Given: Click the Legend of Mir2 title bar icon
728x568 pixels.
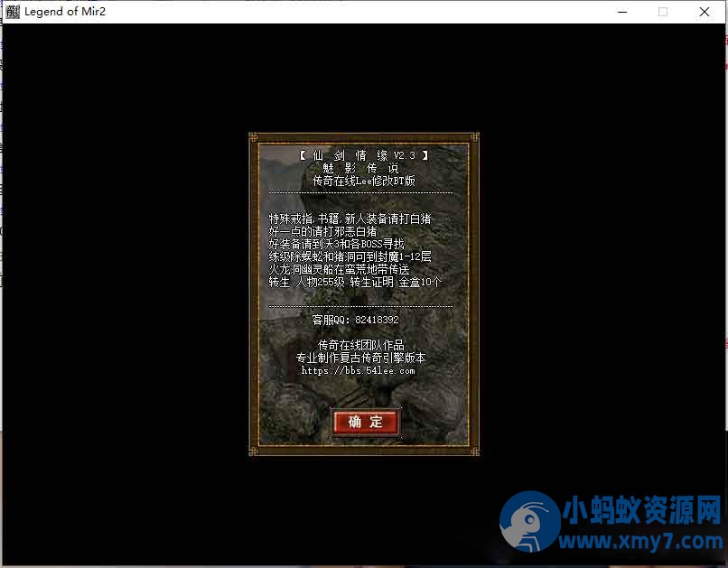Looking at the screenshot, I should click(x=13, y=12).
